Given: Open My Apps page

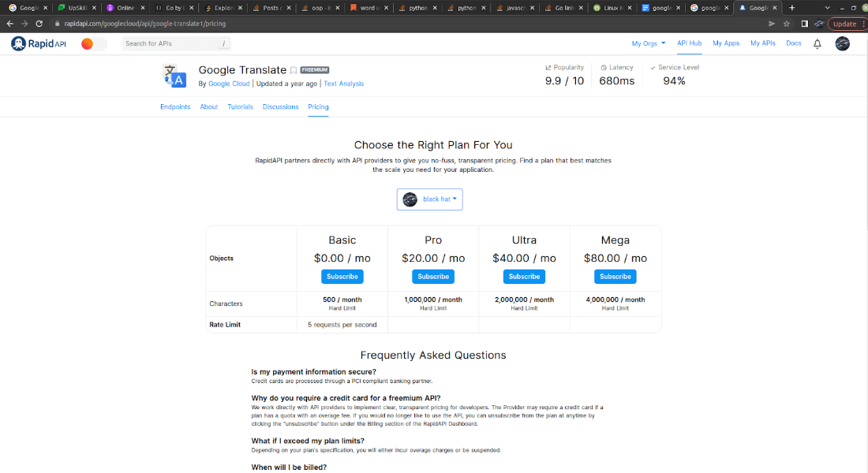Looking at the screenshot, I should [x=726, y=43].
